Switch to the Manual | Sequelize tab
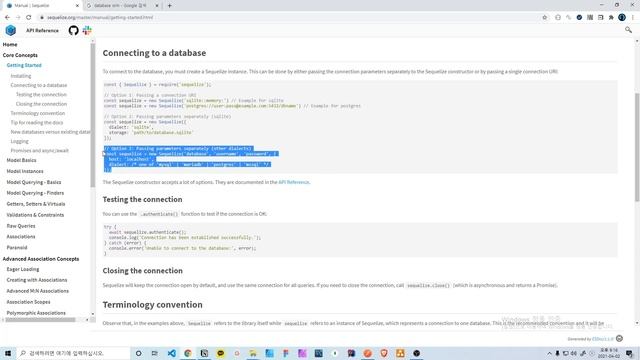This screenshot has height=360, width=640. (41, 6)
